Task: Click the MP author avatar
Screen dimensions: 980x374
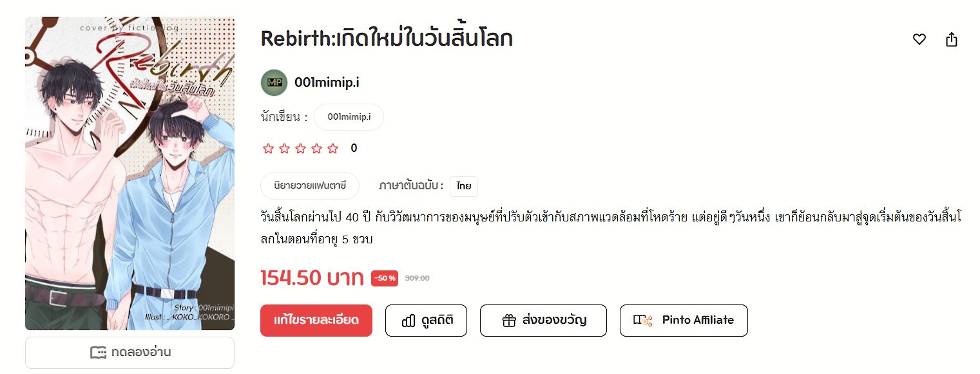Action: coord(274,82)
